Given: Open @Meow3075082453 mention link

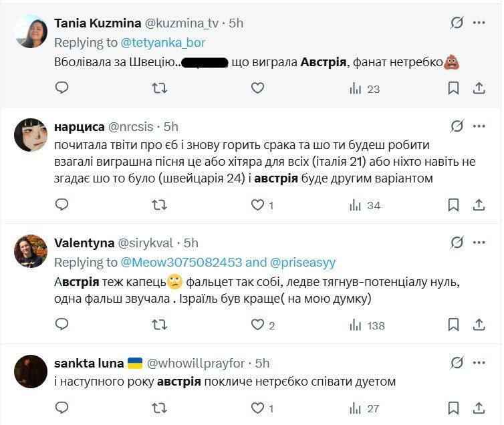Looking at the screenshot, I should (180, 262).
